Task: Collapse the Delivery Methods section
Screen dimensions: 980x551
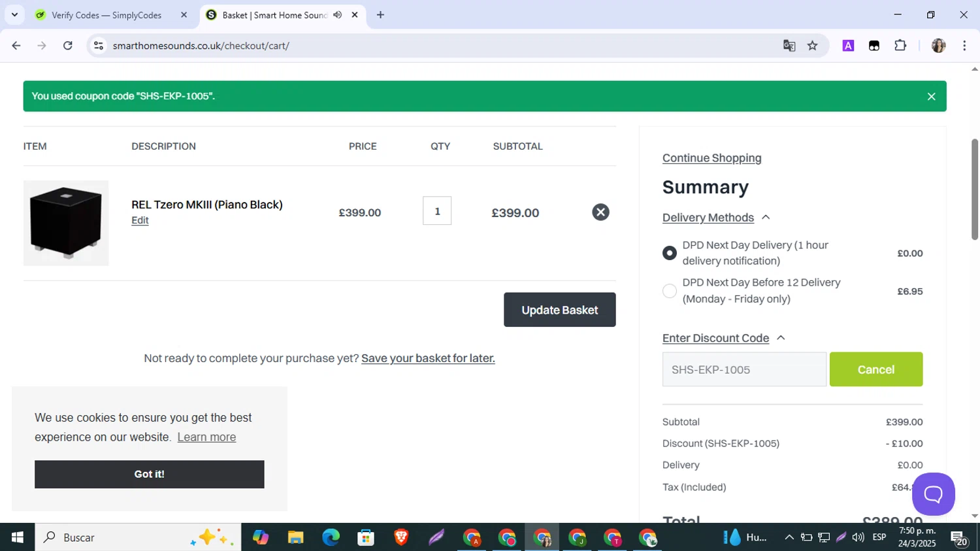Action: [x=717, y=218]
